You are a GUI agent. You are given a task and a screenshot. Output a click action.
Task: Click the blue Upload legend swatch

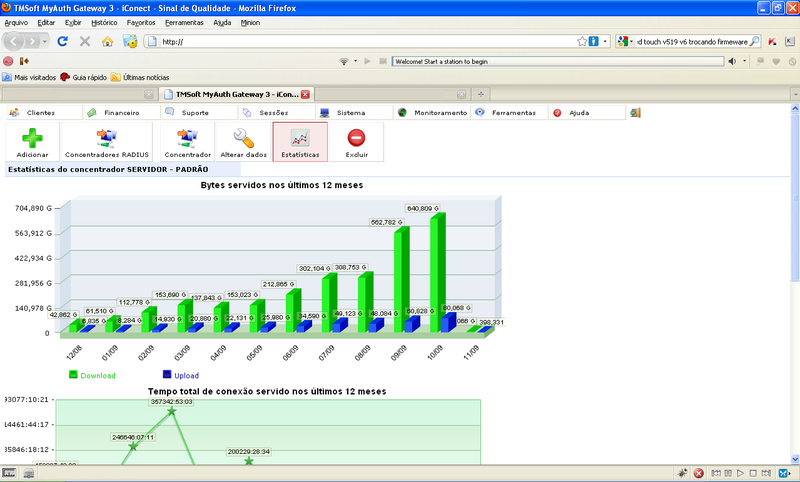(167, 374)
